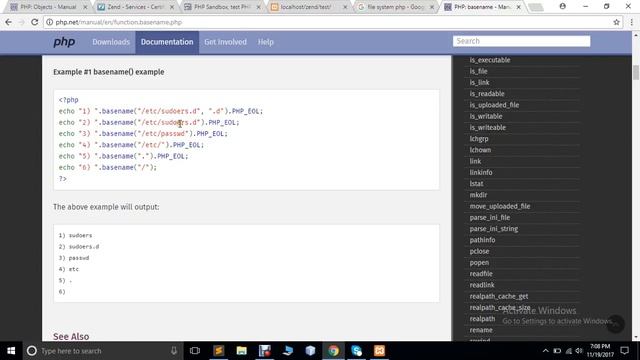Open the move_uploaded_file function link
The image size is (640, 360).
tap(500, 206)
